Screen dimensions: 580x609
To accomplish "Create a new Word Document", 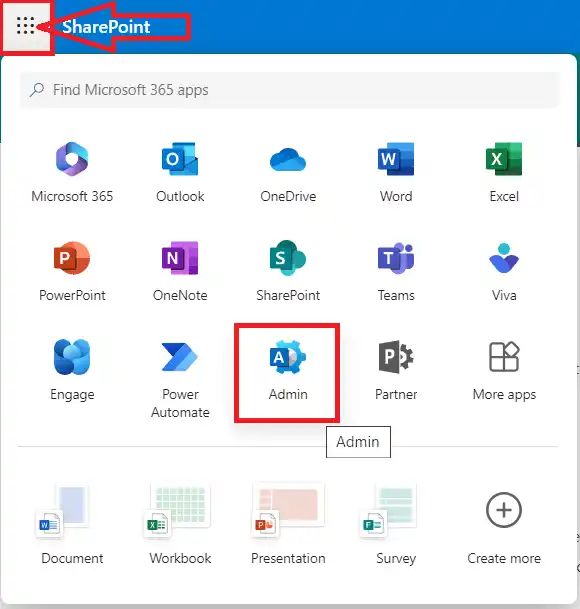I will tap(72, 525).
